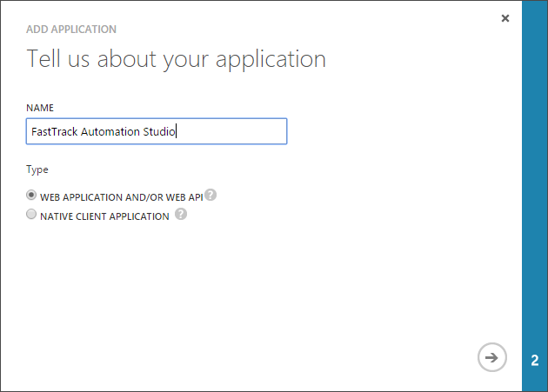548x392 pixels.
Task: Click the 'ADD APPLICATION' title text
Action: click(71, 30)
